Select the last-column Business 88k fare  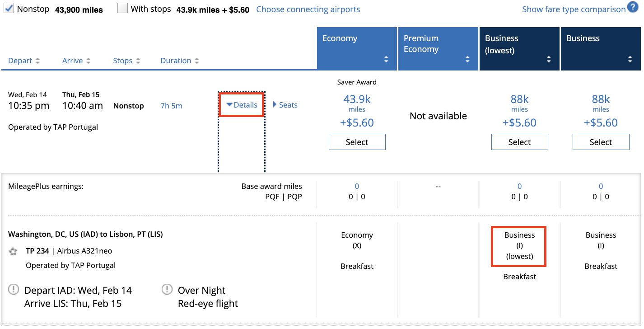tap(601, 142)
